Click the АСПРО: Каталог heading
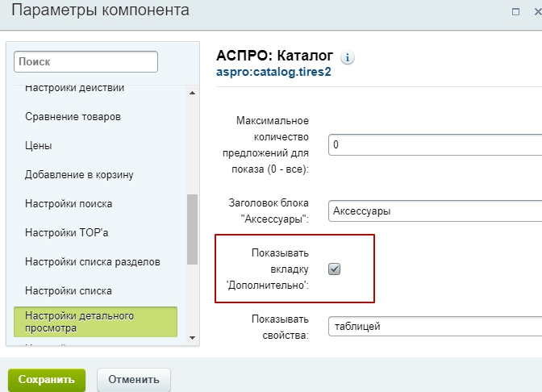This screenshot has width=542, height=392. coord(274,56)
